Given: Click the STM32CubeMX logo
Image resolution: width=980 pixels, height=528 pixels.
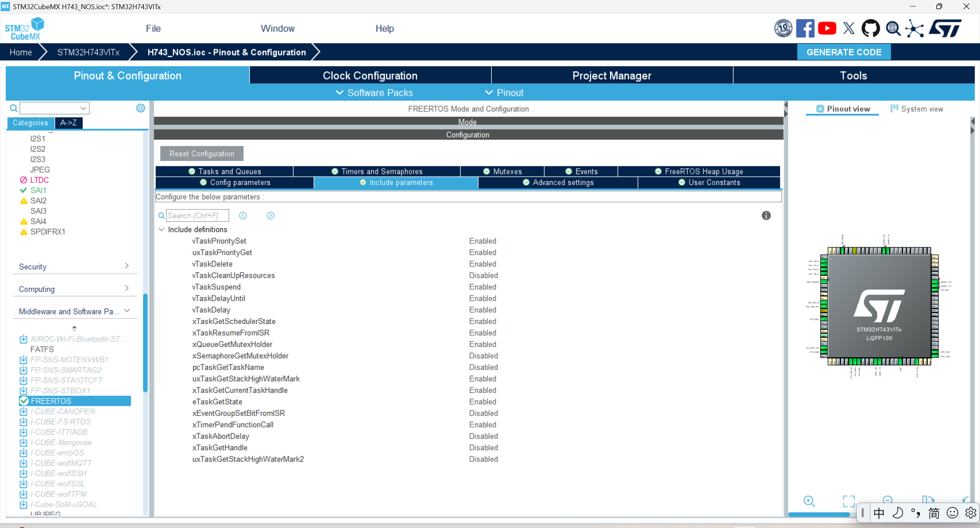Looking at the screenshot, I should click(x=24, y=29).
